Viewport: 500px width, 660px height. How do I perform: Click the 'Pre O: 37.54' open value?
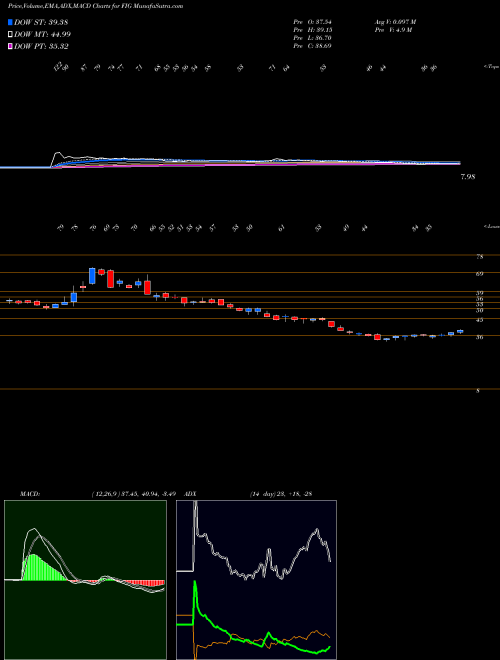[x=312, y=22]
